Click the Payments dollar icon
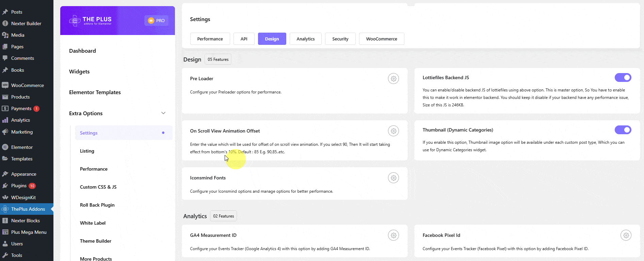The height and width of the screenshot is (261, 644). [x=5, y=108]
